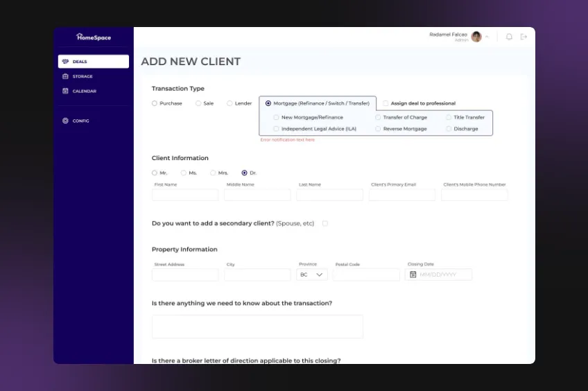Open the Deals menu item
588x391 pixels.
tap(94, 62)
